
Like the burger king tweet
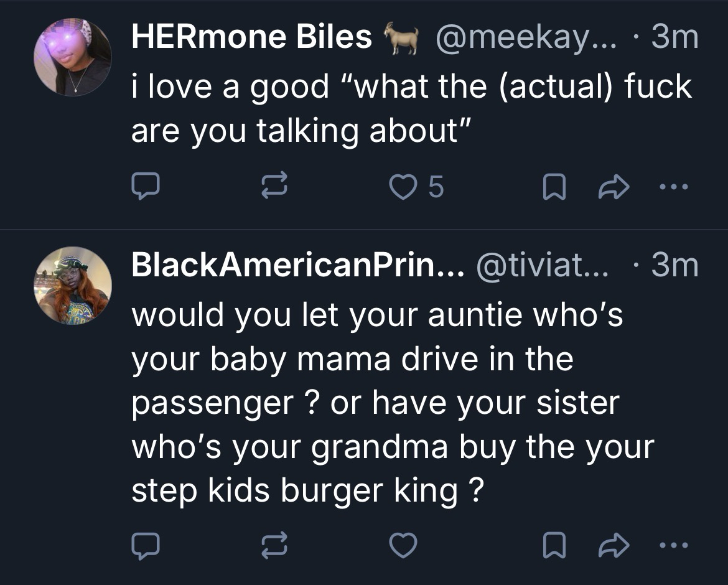click(x=402, y=546)
